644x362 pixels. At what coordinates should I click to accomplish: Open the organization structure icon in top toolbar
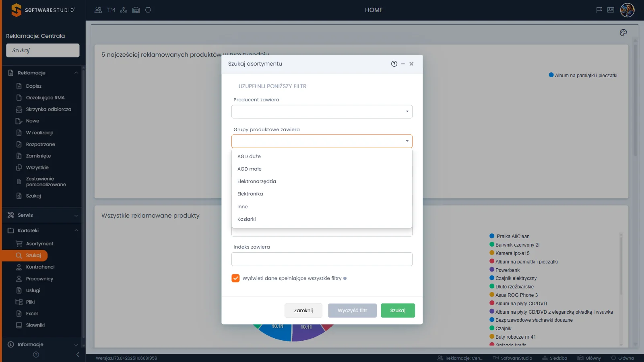coord(124,10)
